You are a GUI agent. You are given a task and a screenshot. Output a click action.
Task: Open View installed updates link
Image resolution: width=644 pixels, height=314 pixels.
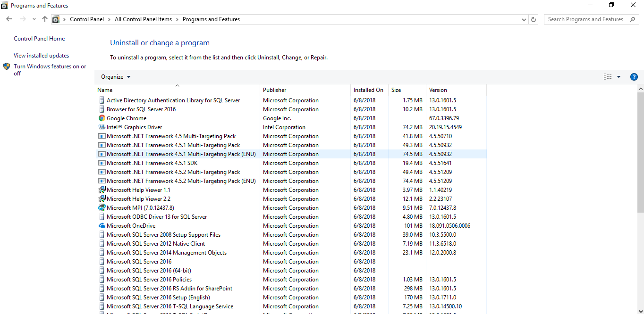click(41, 56)
